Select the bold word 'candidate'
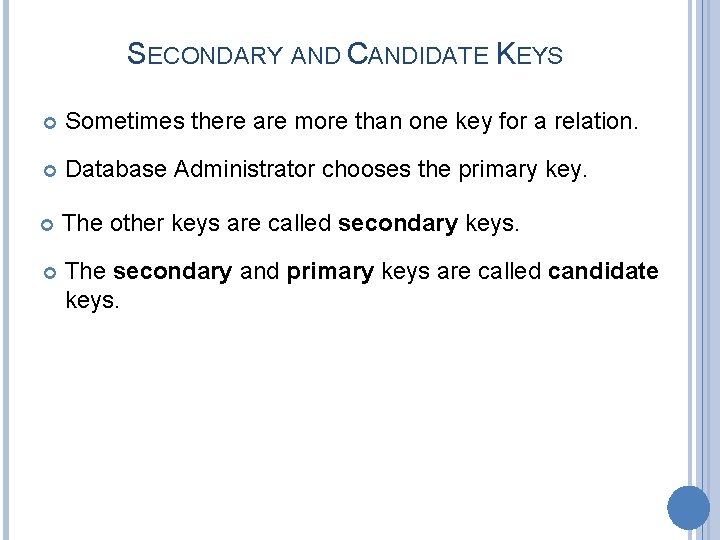This screenshot has width=720, height=540. pyautogui.click(x=603, y=272)
